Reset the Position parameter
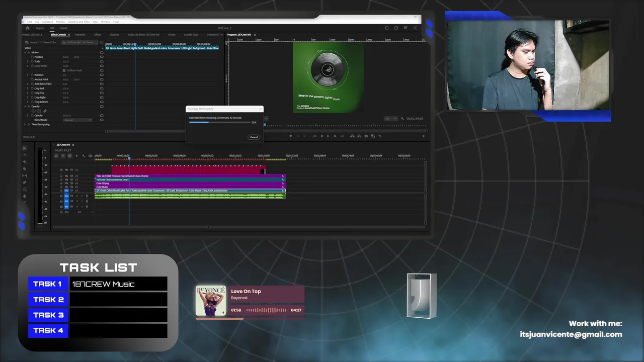644x362 pixels. tap(102, 57)
